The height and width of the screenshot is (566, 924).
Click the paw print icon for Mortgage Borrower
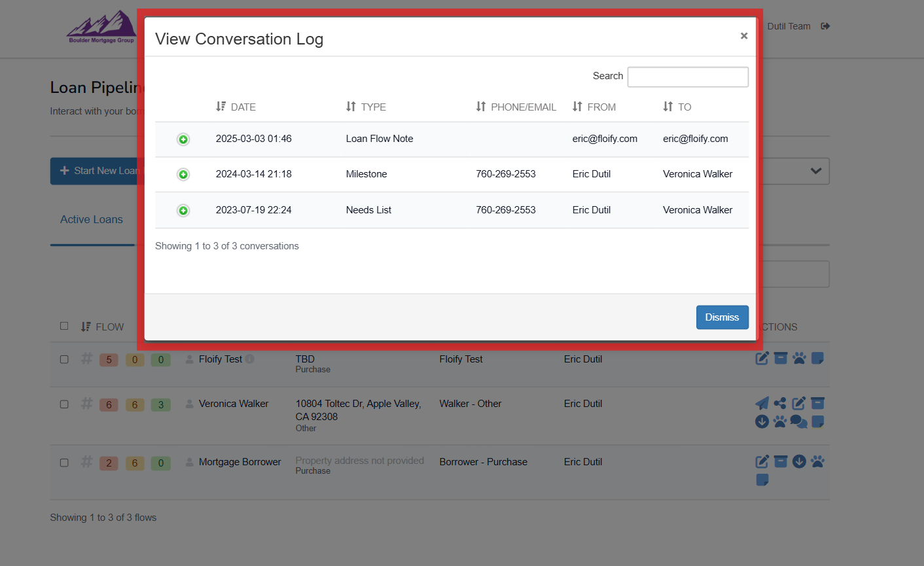(x=817, y=461)
